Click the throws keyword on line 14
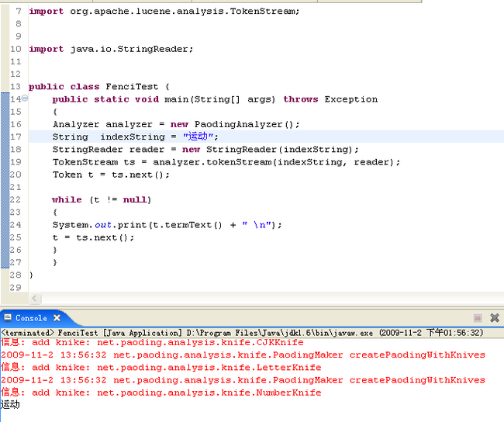504x422 pixels. pyautogui.click(x=301, y=99)
